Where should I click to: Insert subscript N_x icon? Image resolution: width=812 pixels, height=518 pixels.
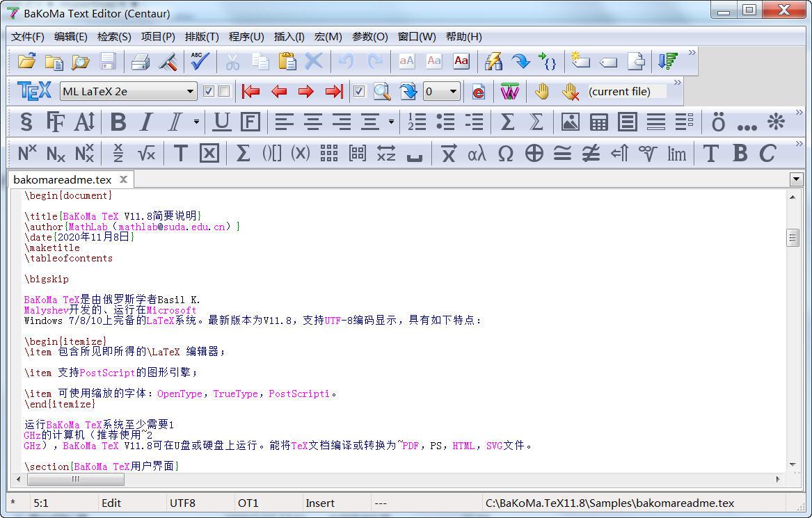tap(56, 153)
